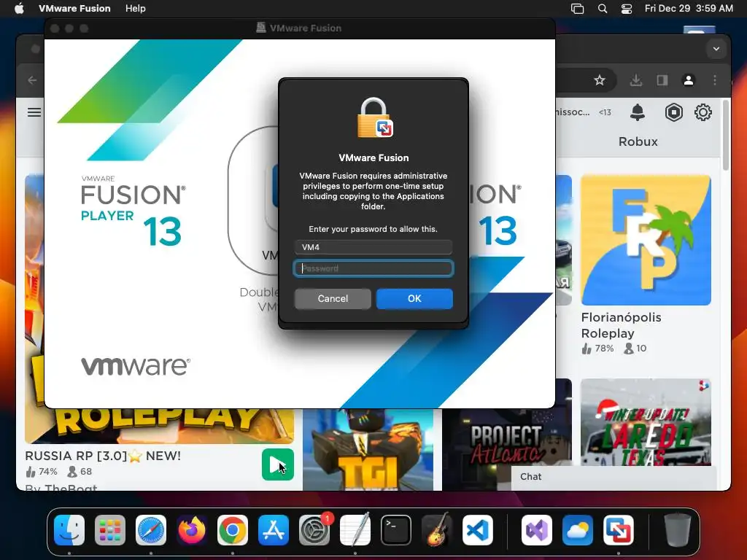Click the Florianópolis Roleplay title link
747x560 pixels.
click(x=622, y=325)
